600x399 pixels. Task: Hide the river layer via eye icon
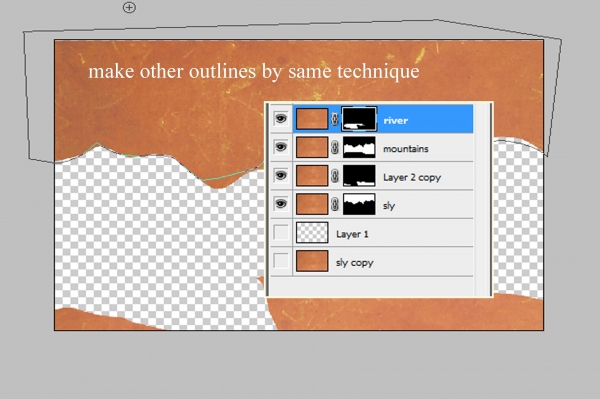pyautogui.click(x=281, y=119)
